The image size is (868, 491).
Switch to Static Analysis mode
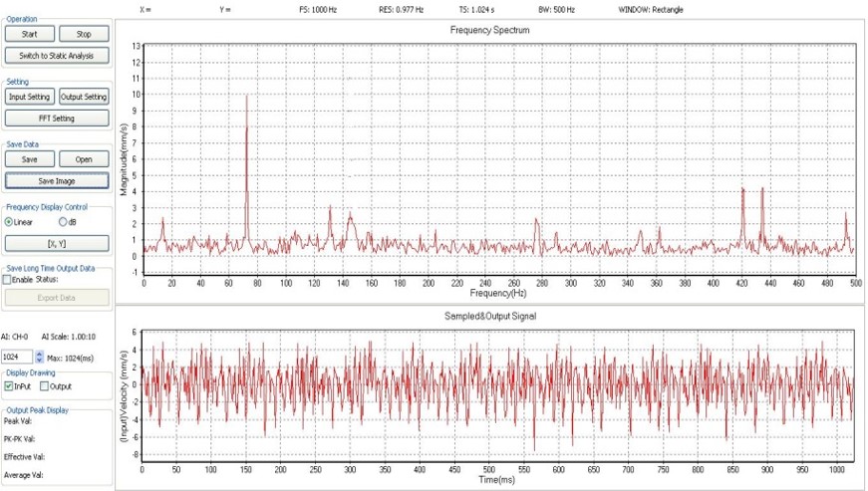click(56, 55)
